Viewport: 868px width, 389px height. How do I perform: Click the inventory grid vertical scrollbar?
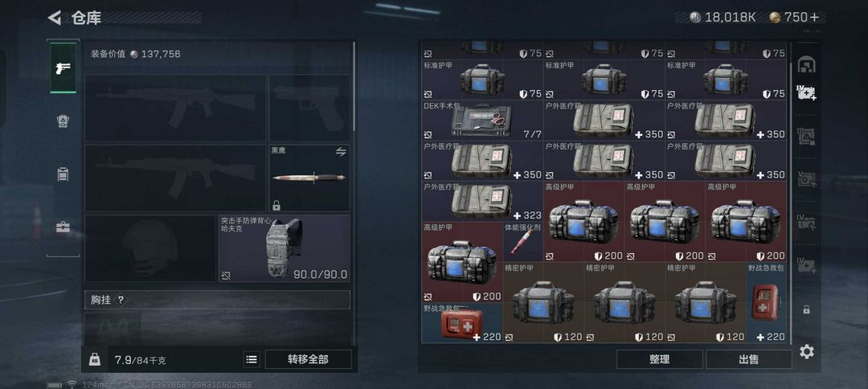point(790,202)
